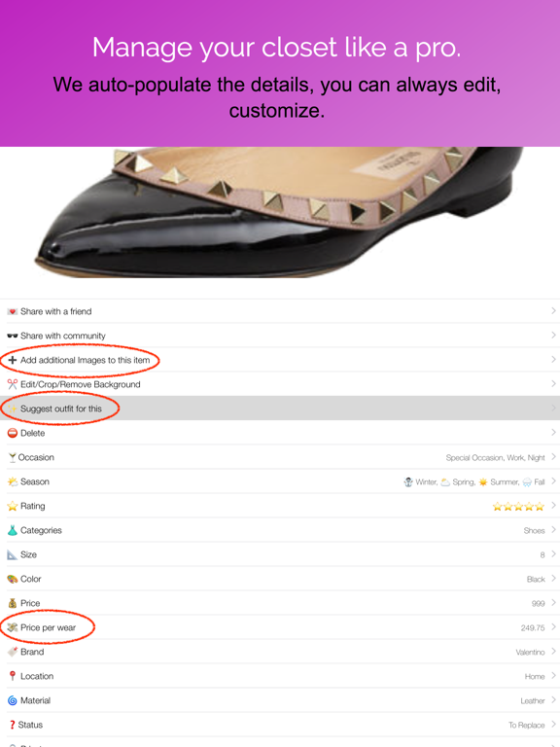Tap the dress icon next to Categories

click(13, 530)
